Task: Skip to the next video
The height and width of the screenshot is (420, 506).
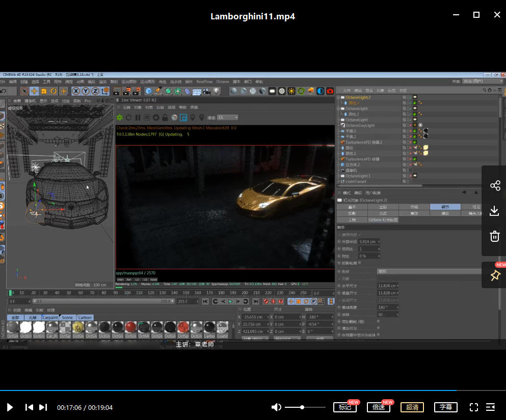Action: coord(43,407)
